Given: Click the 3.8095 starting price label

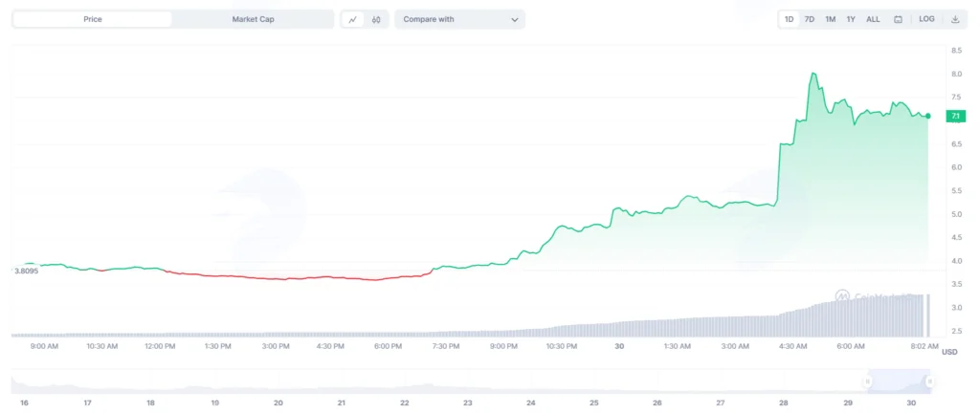Looking at the screenshot, I should point(27,272).
